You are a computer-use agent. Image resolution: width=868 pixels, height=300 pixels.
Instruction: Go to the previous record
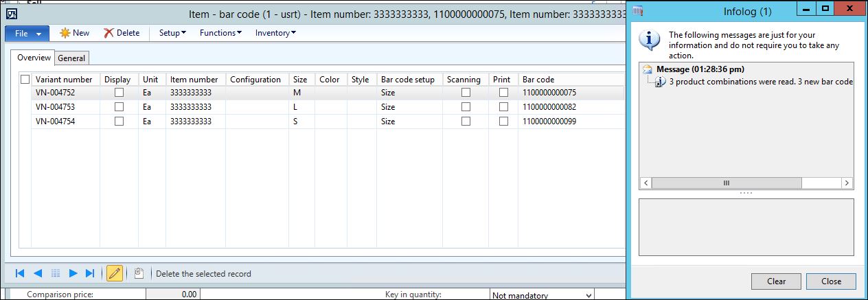click(38, 273)
